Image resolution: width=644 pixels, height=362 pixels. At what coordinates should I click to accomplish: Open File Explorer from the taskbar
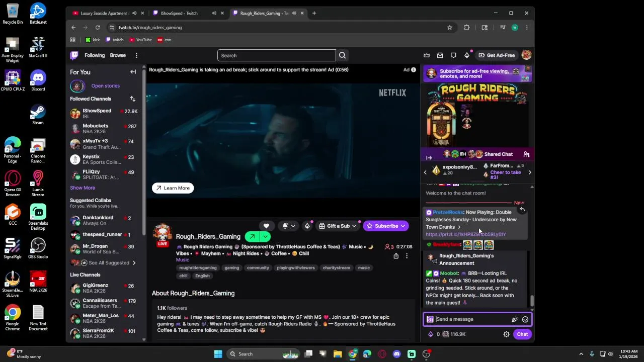tap(338, 354)
